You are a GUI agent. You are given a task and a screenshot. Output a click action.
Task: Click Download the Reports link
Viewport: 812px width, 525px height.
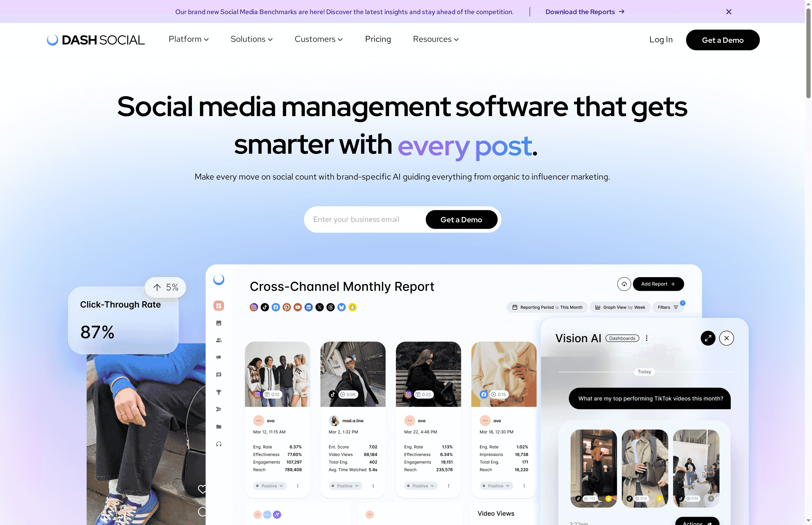point(584,12)
